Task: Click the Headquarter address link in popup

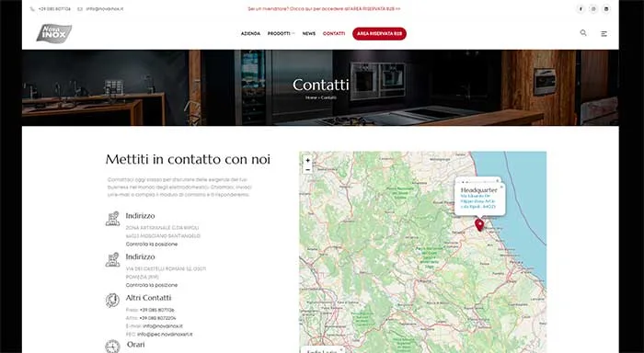Action: point(478,201)
